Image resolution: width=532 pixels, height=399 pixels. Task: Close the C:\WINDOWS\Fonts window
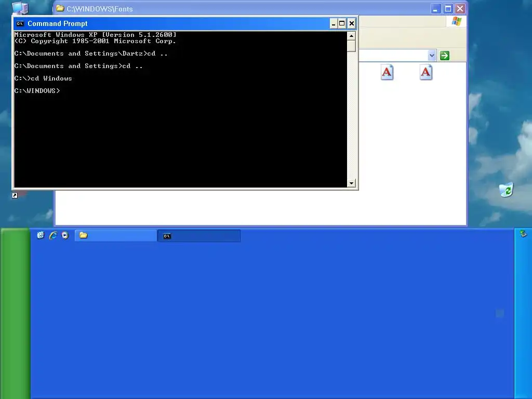460,8
